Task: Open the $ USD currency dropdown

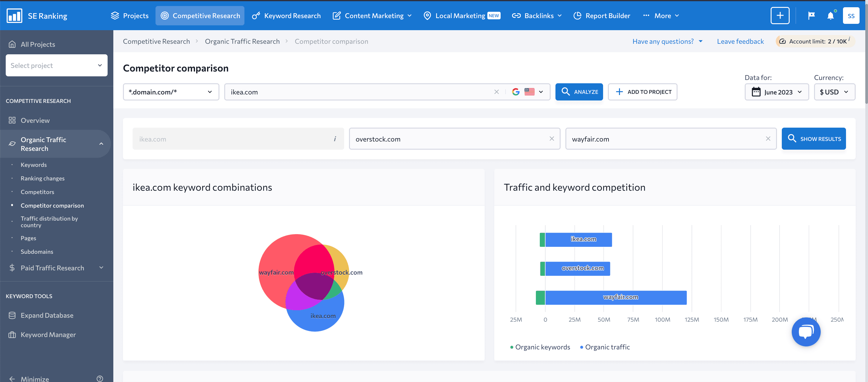Action: tap(834, 92)
